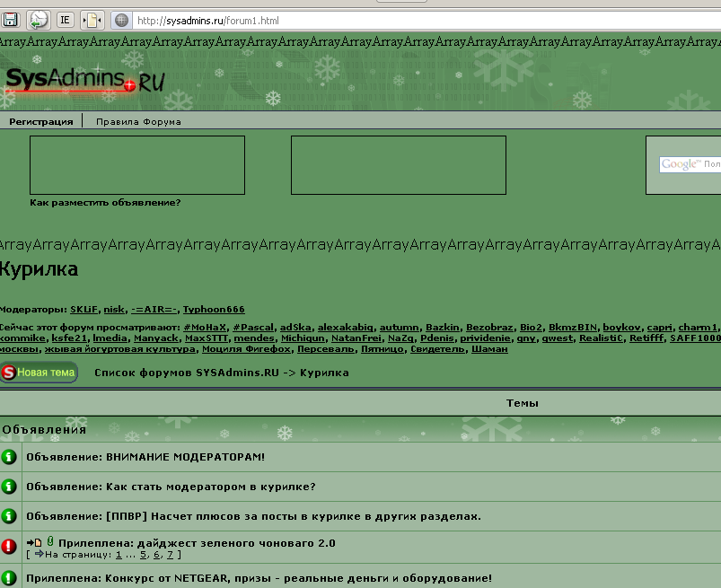Open moderator Typhoon666's profile
721x588 pixels.
(x=214, y=310)
